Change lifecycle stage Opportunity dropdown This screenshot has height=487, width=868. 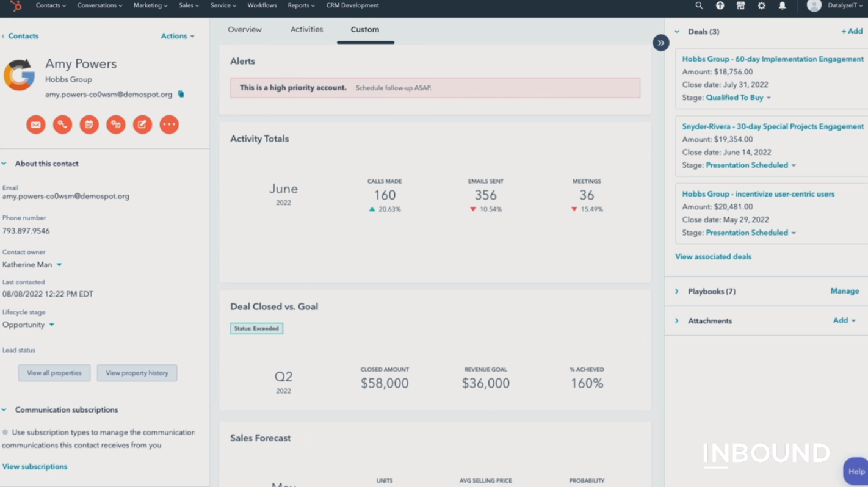coord(28,325)
